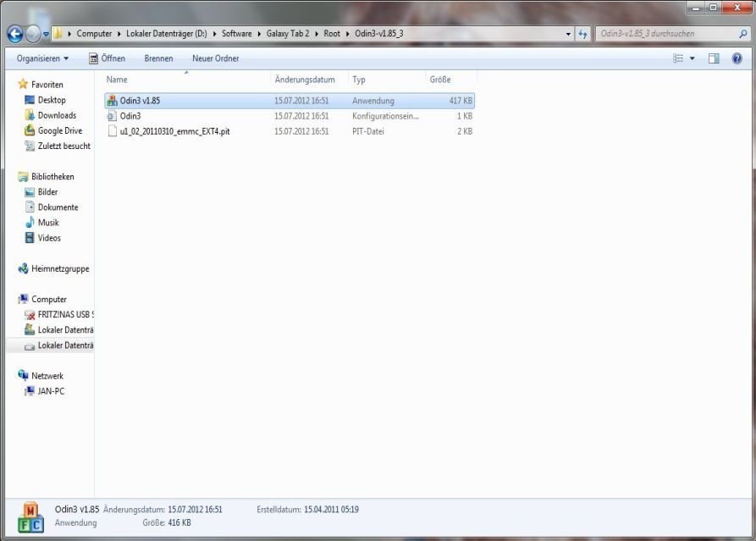Select Netzwerk in the sidebar
The width and height of the screenshot is (756, 541).
pyautogui.click(x=47, y=376)
